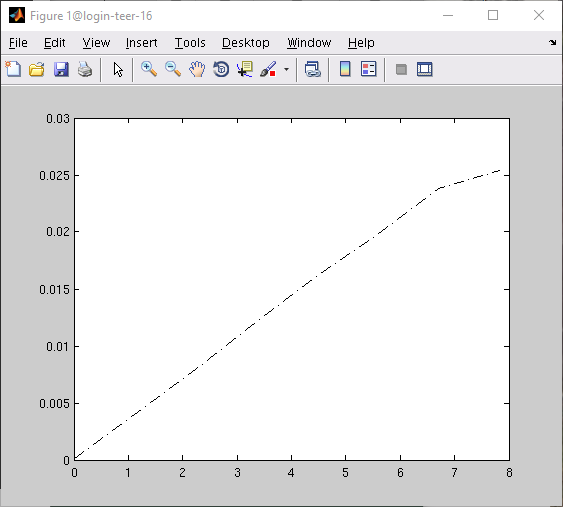The height and width of the screenshot is (507, 563).
Task: Save the figure with the floppy disk icon
Action: click(61, 69)
